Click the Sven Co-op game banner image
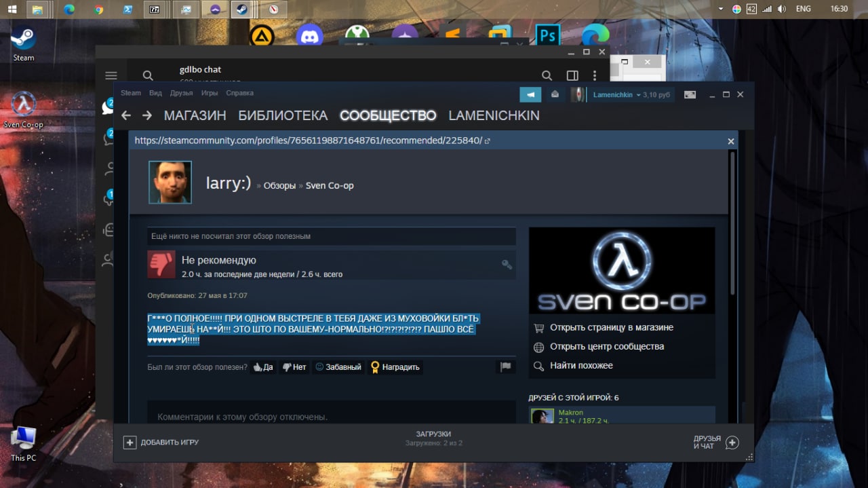 click(x=622, y=270)
